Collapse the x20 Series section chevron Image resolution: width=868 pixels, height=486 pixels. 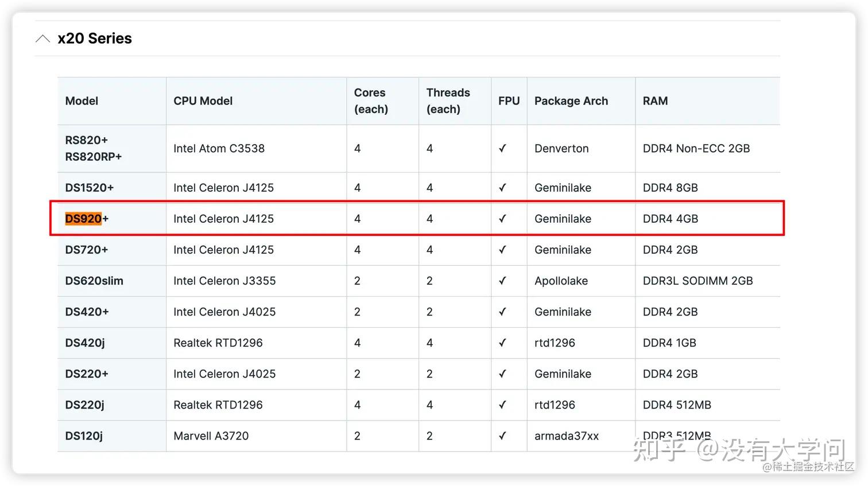[42, 38]
